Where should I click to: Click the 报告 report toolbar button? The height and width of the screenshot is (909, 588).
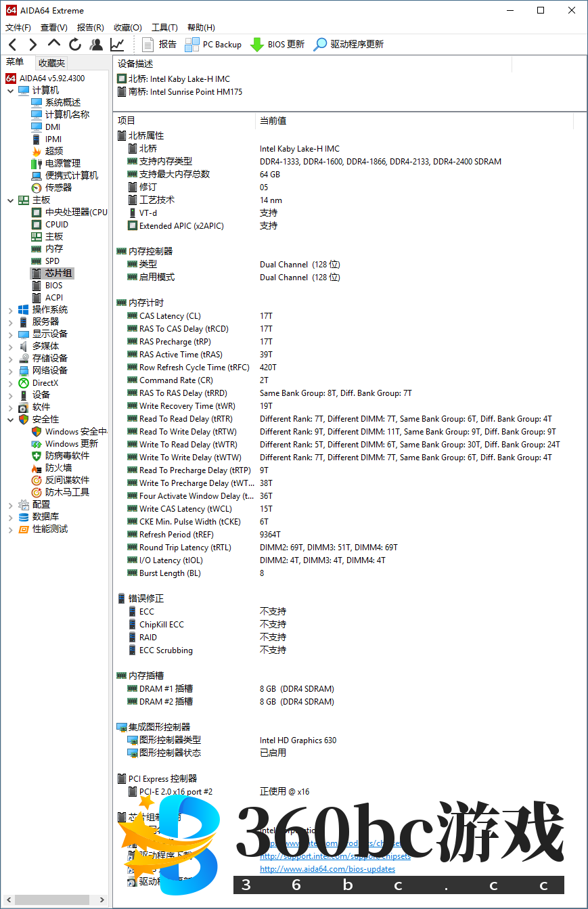(x=160, y=45)
